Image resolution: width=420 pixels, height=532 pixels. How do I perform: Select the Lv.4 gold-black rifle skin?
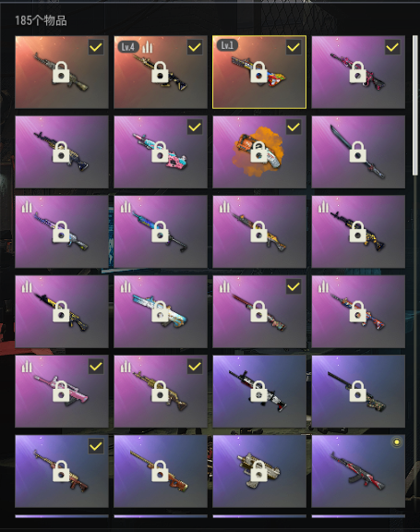pyautogui.click(x=161, y=72)
